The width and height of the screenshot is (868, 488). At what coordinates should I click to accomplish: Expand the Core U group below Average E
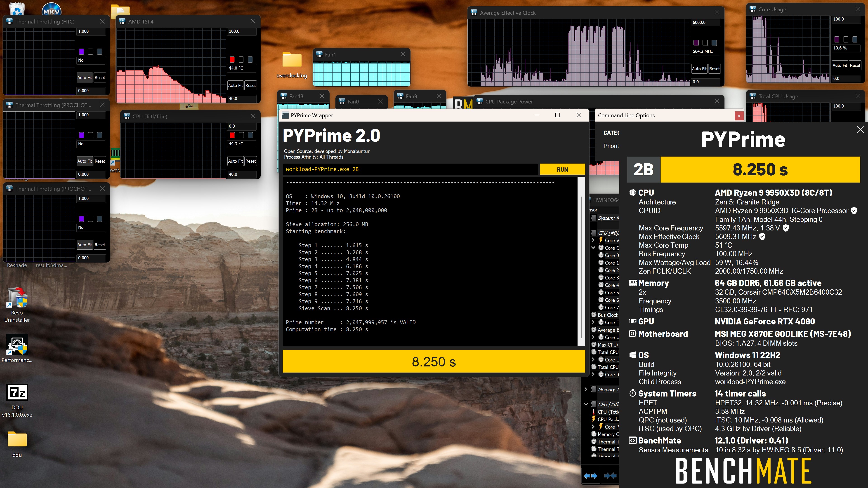pyautogui.click(x=593, y=337)
